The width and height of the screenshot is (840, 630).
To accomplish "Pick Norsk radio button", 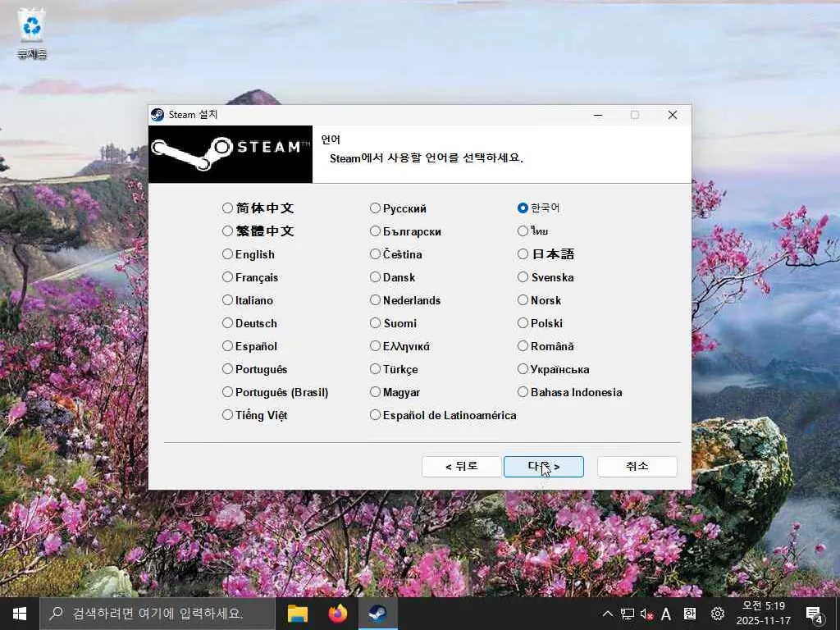I will coord(540,300).
